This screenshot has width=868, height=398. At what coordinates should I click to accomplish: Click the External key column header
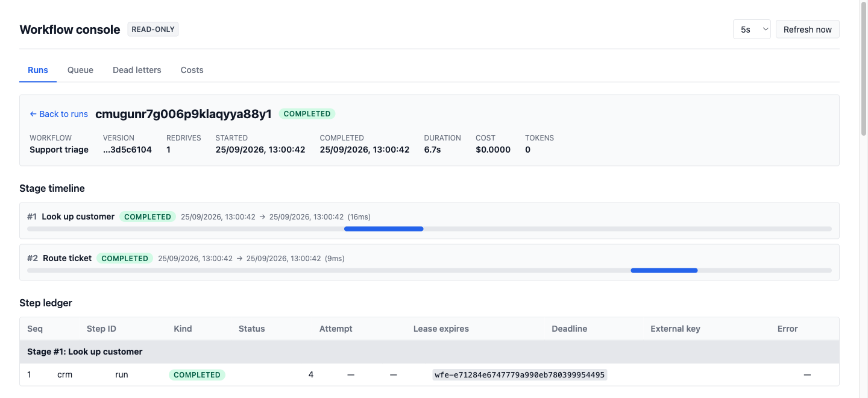click(x=675, y=329)
